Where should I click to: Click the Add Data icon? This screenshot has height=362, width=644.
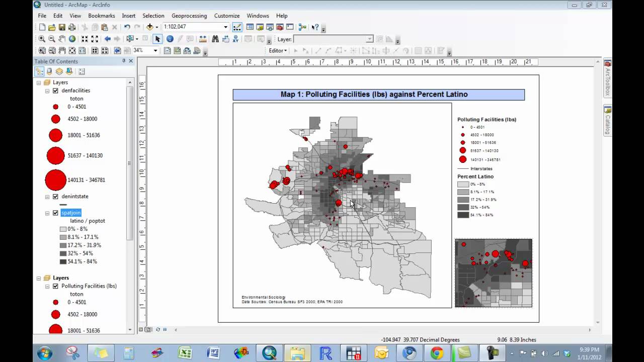[150, 27]
